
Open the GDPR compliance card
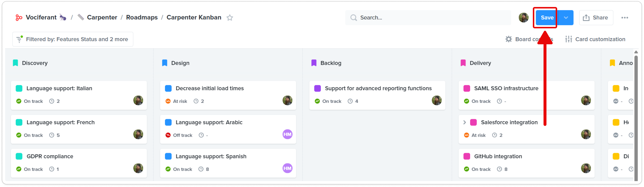pos(79,163)
